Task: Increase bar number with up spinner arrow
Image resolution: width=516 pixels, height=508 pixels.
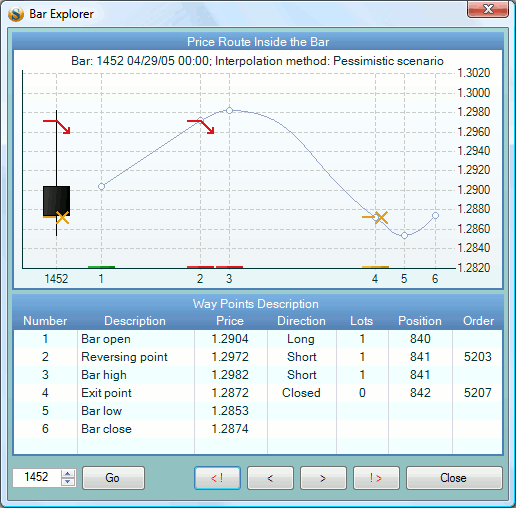Action: (68, 474)
